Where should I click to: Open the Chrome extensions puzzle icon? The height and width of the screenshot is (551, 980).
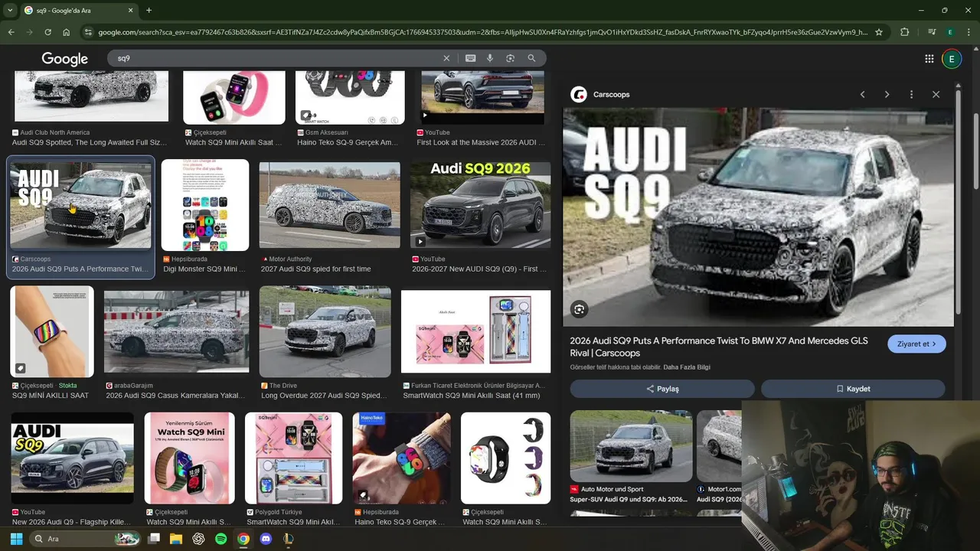click(x=905, y=32)
